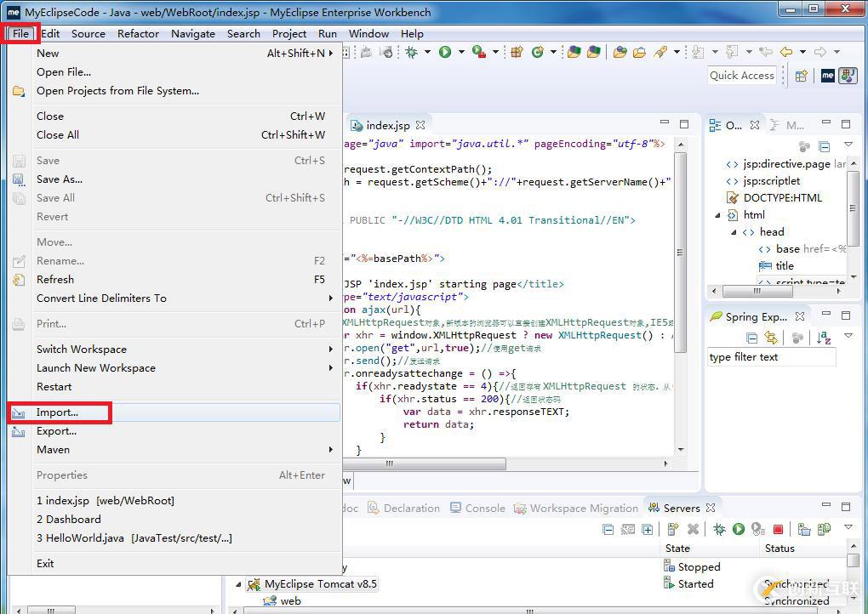The height and width of the screenshot is (614, 868).
Task: Click Expand All plus icon in Servers view
Action: point(647,529)
